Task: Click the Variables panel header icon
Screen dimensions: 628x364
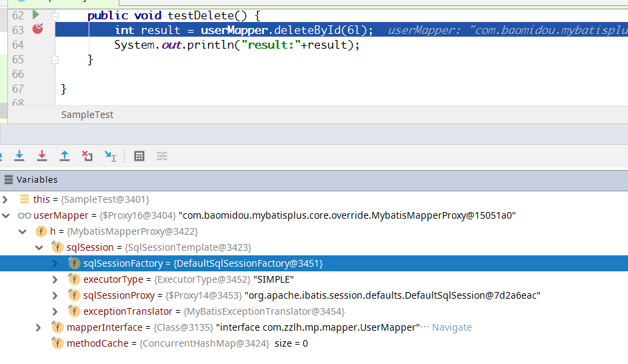Action: tap(9, 179)
